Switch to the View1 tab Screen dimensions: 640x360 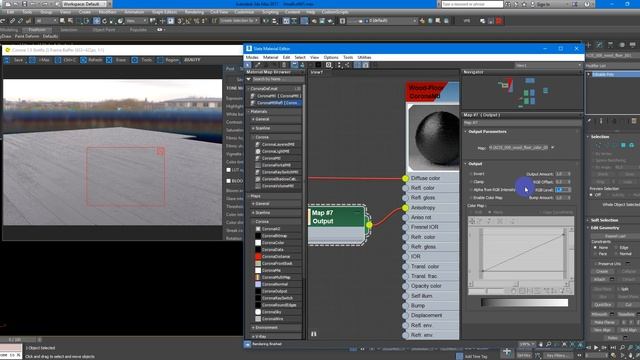click(317, 72)
